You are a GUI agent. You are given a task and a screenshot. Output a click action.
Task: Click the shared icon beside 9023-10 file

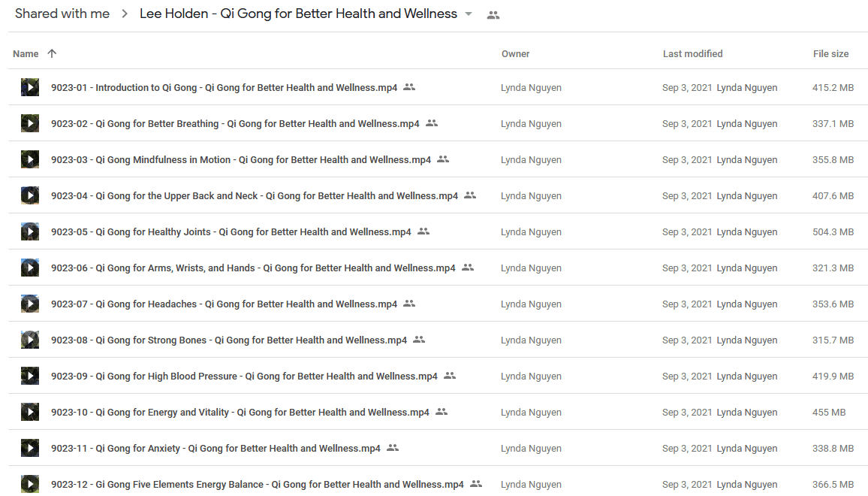click(442, 412)
